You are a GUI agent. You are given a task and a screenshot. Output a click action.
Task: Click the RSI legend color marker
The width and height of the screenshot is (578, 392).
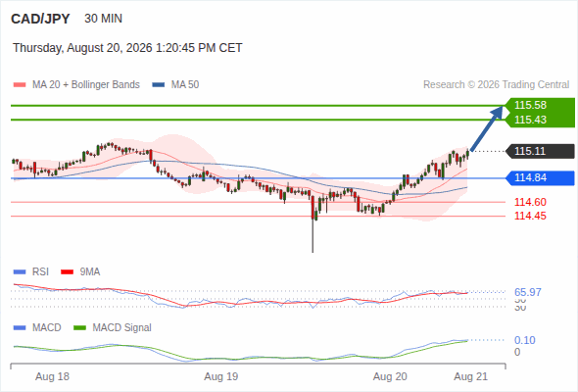[x=20, y=272]
